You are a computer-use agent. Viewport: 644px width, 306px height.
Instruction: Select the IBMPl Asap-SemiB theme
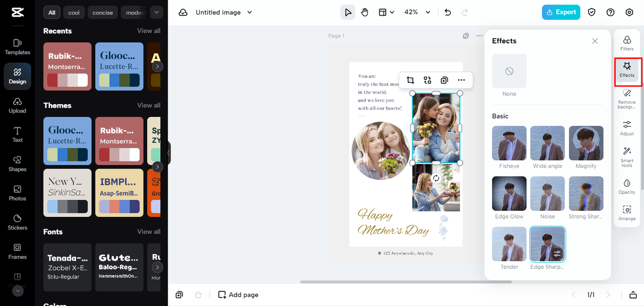(119, 193)
